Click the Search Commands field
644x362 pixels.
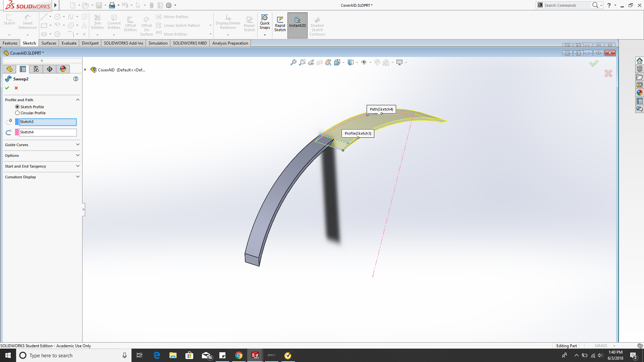pos(567,5)
